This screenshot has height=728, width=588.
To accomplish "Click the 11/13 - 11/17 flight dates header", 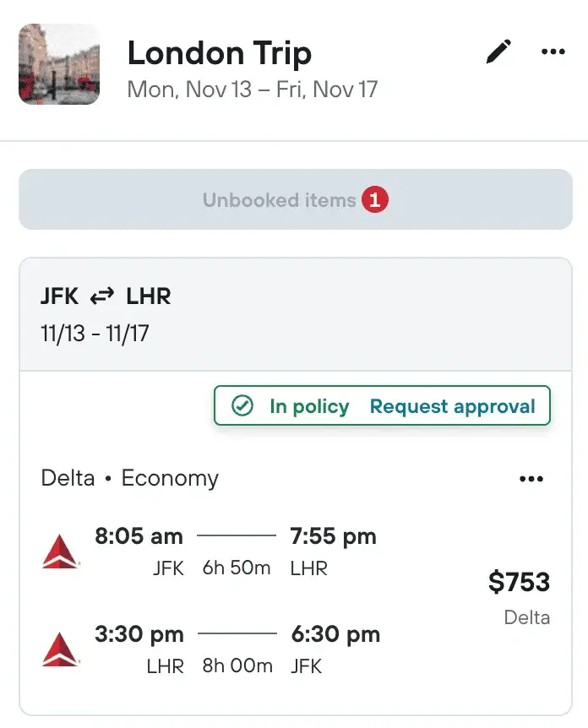I will [x=95, y=334].
